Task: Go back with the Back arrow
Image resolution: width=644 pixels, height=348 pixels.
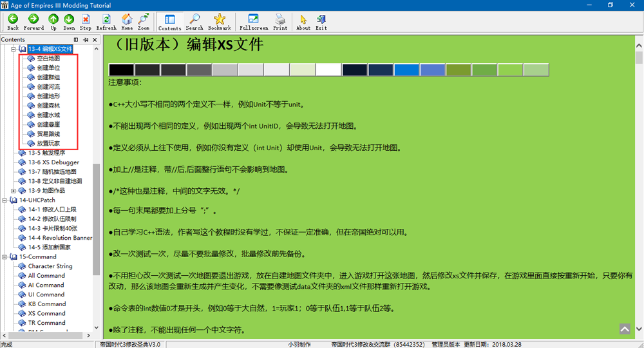Action: pyautogui.click(x=13, y=22)
